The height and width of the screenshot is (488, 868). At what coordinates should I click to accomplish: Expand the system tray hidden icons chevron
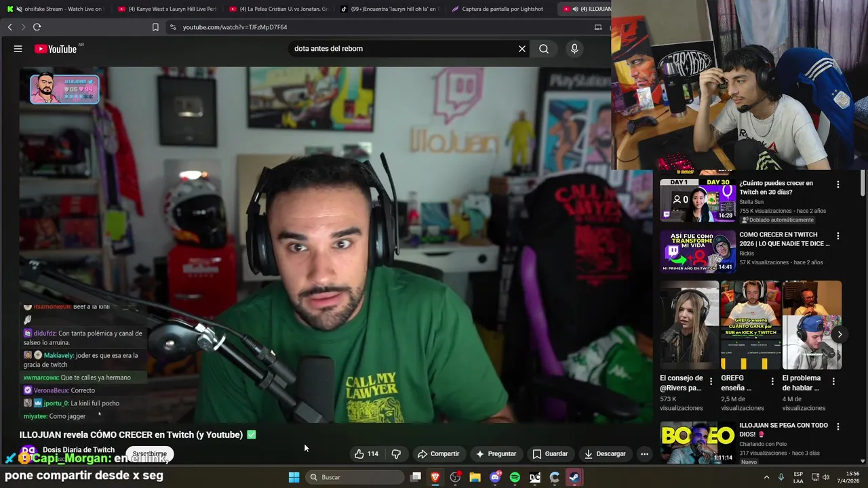767,477
